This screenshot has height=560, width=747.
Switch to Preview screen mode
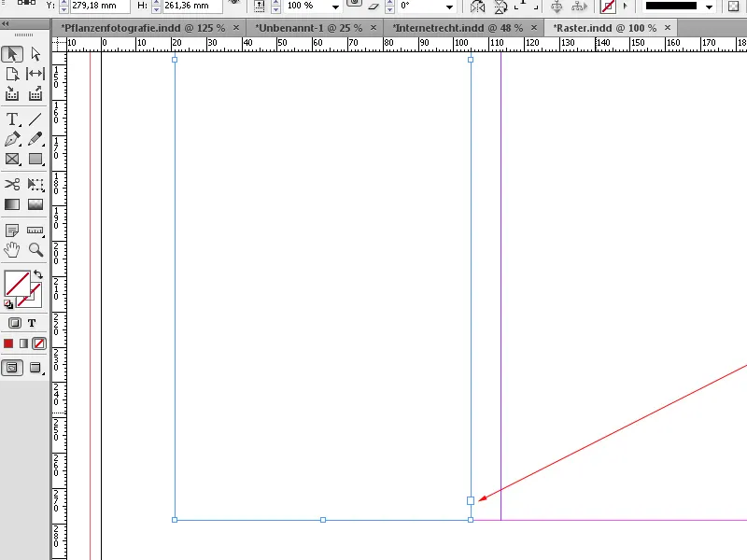(x=35, y=367)
